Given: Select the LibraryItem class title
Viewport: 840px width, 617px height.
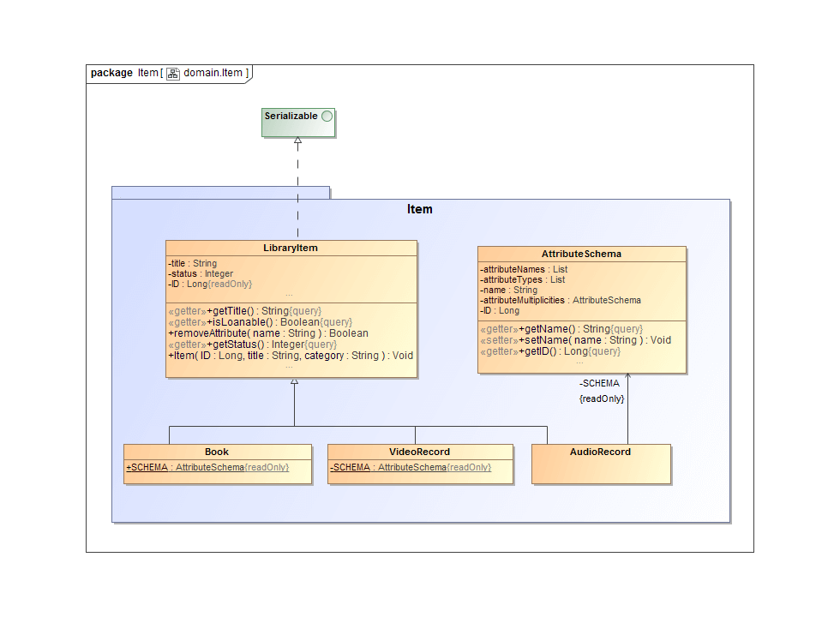Looking at the screenshot, I should pos(291,249).
